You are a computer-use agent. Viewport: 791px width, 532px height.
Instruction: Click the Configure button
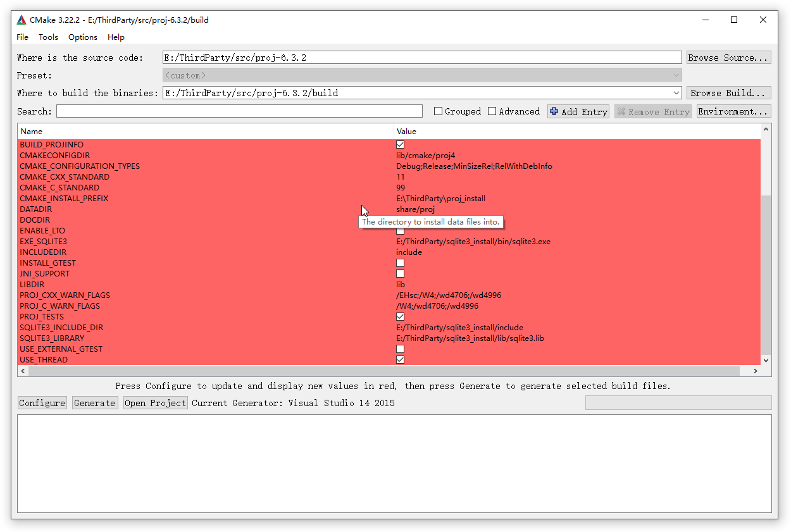[x=42, y=403]
